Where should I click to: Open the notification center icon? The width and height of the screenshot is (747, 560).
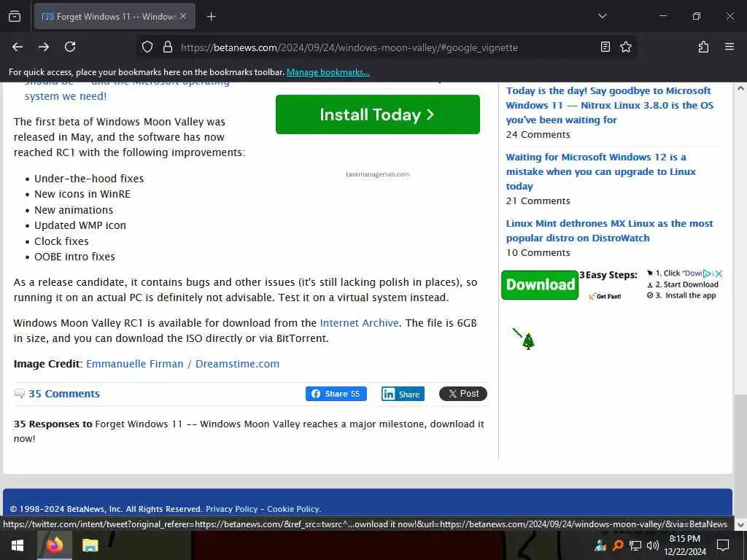click(x=723, y=545)
